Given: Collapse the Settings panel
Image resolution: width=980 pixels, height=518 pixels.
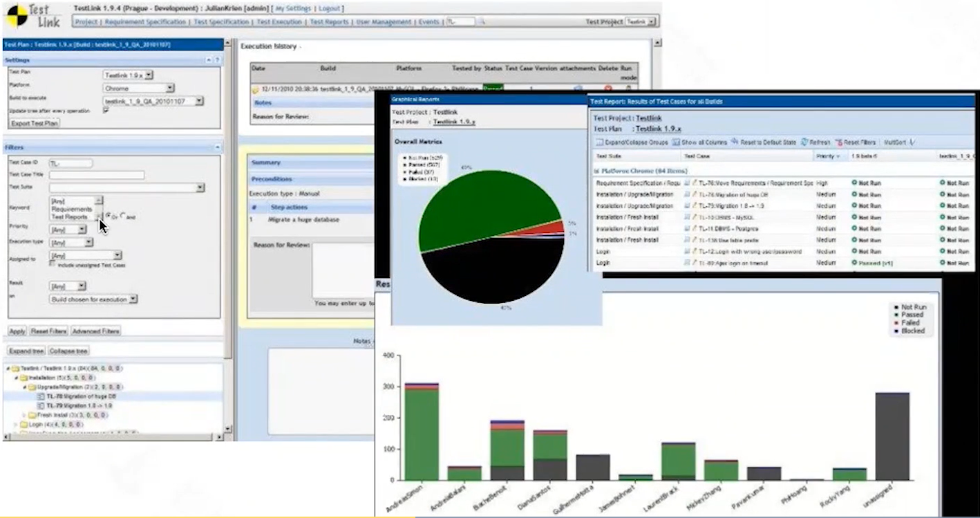Looking at the screenshot, I should [x=209, y=60].
